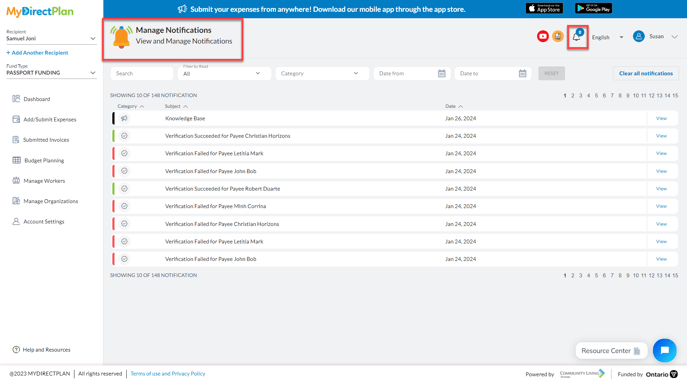Expand the Recipient Samuel Joni dropdown

tap(51, 39)
